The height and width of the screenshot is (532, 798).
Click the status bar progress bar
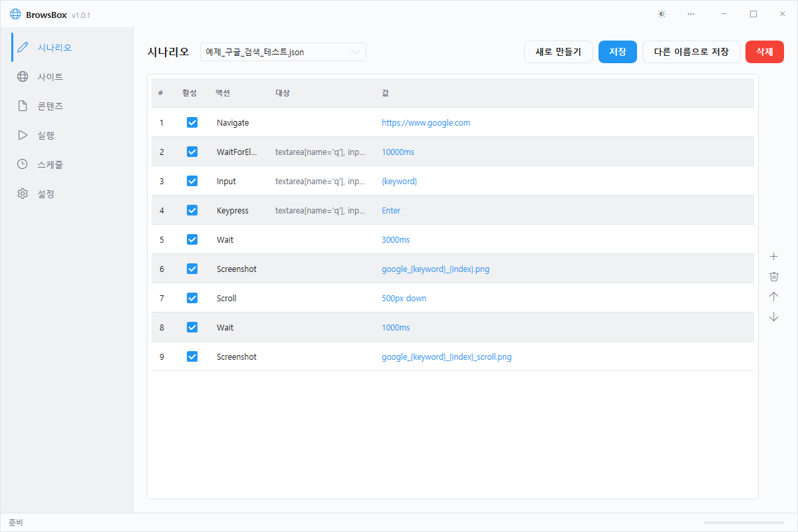click(x=744, y=523)
